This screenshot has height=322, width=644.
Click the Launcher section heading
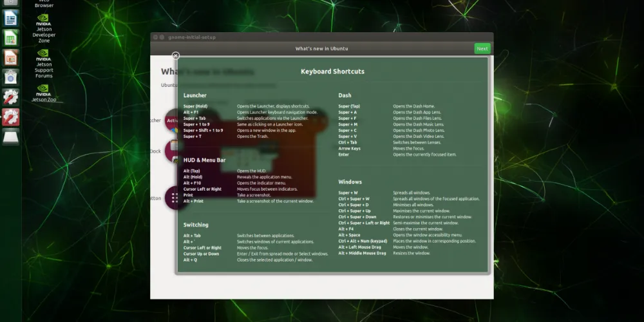(x=194, y=95)
